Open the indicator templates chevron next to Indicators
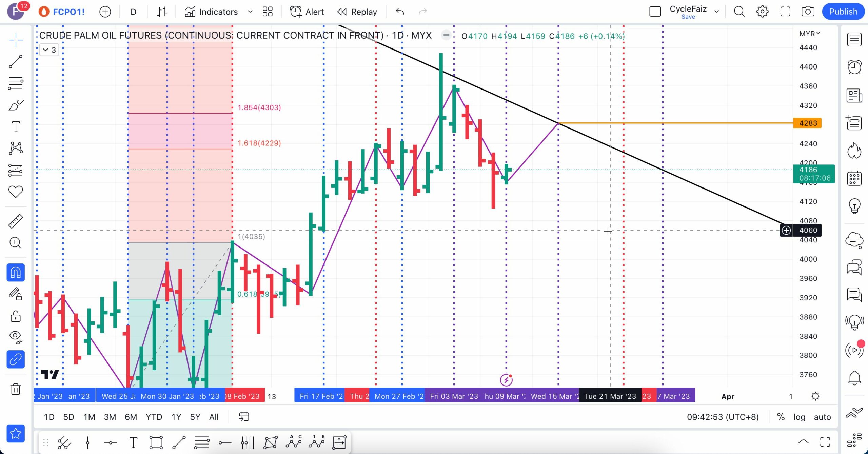 (x=250, y=12)
